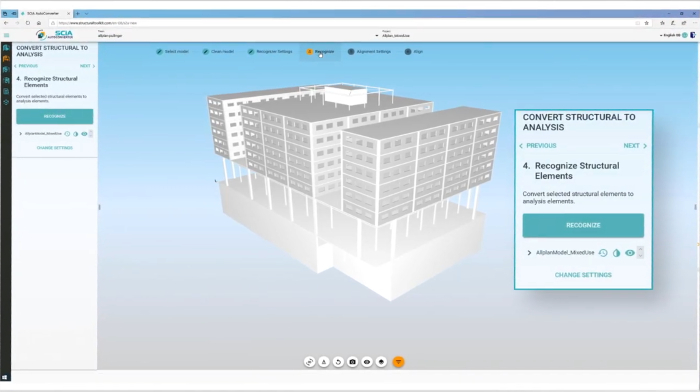
Task: Switch to the Clean model step
Action: [x=218, y=51]
